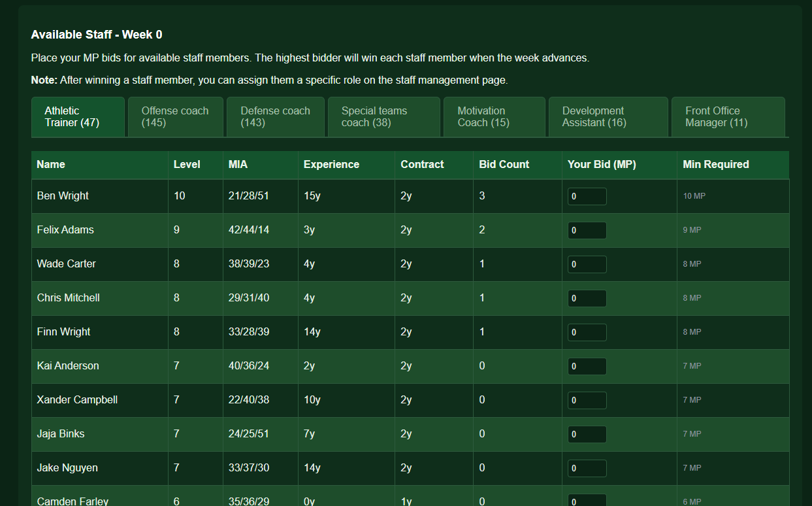Open the Defense coach tab
Screen dimensions: 812x506
tap(275, 117)
